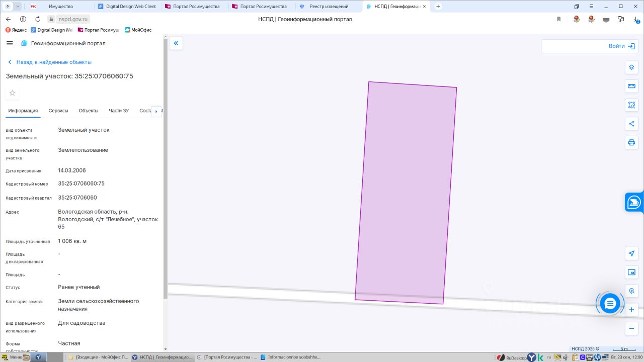Open the first Портал Росимущества tab
This screenshot has height=362, width=644.
[x=194, y=7]
